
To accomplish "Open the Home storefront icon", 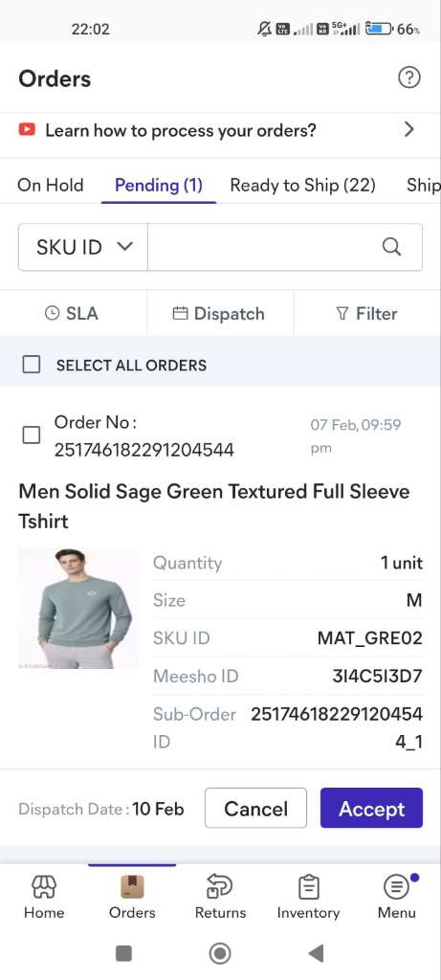I will coord(44,886).
